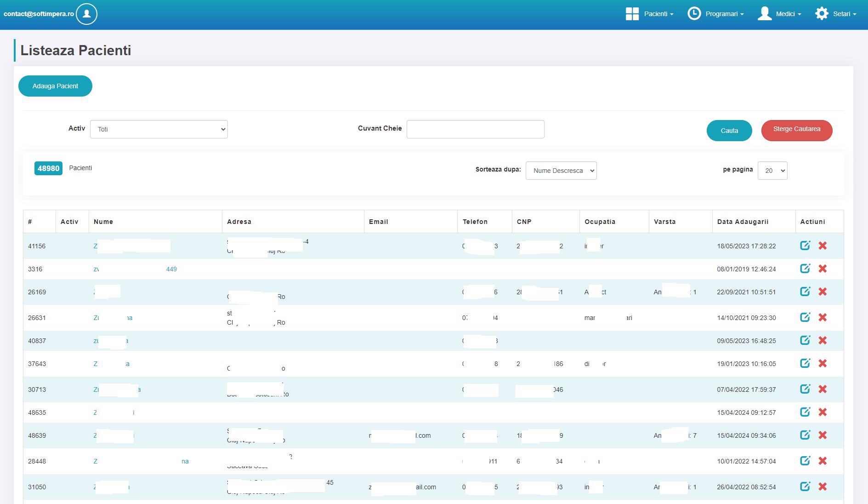Edit patient row 26169
868x504 pixels.
point(805,292)
